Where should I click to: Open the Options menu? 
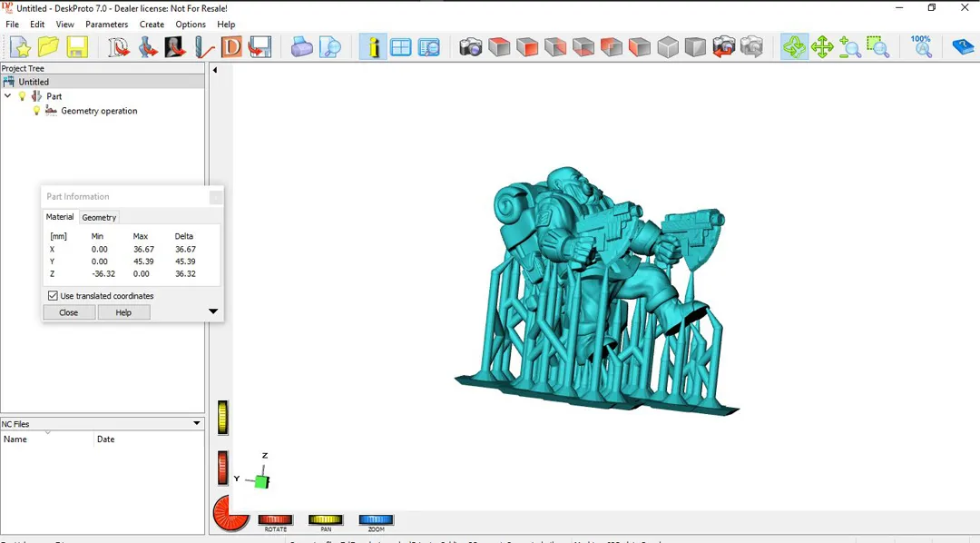point(191,25)
